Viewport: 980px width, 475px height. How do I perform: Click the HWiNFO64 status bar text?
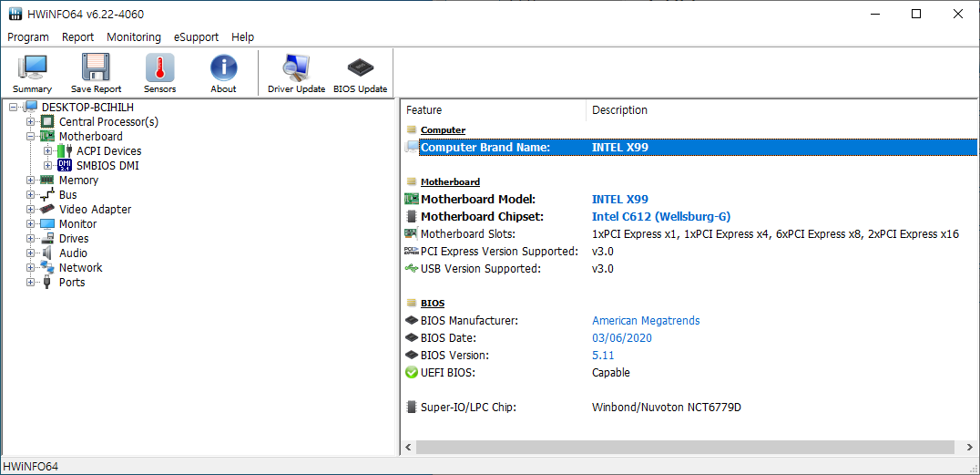(31, 466)
